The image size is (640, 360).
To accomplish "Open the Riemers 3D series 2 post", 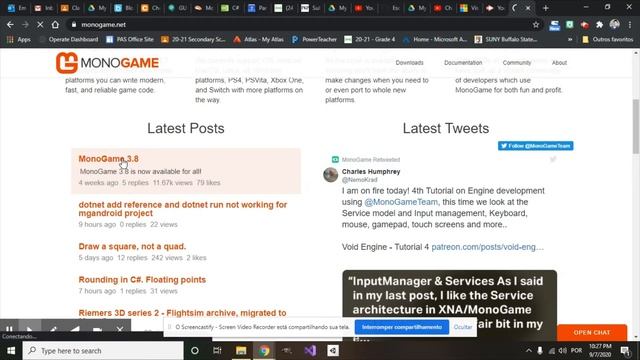I will 182,313.
